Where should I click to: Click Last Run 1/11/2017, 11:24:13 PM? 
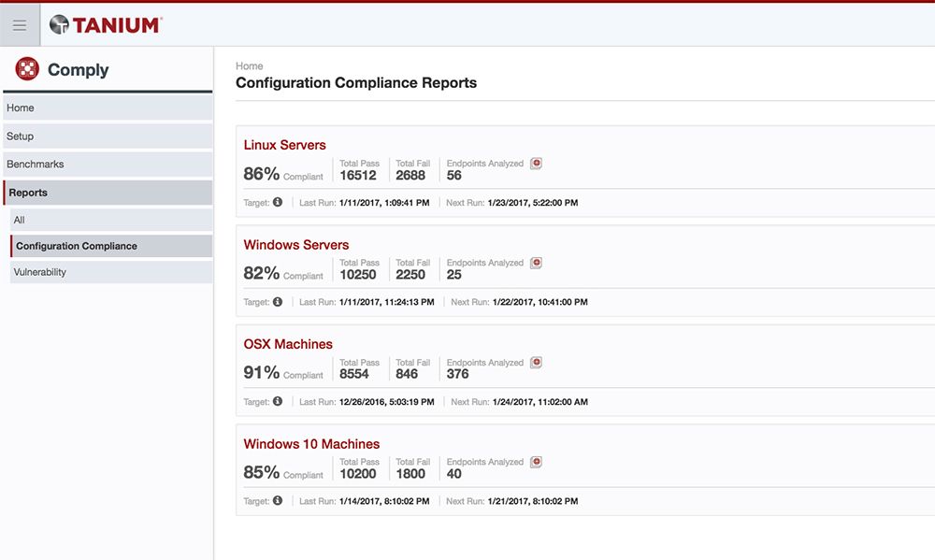(x=386, y=302)
